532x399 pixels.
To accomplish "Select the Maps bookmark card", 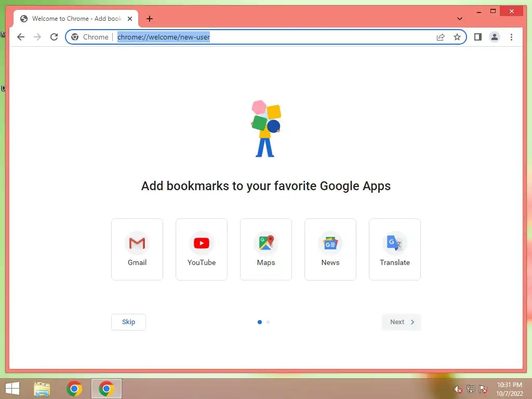I will click(x=266, y=249).
